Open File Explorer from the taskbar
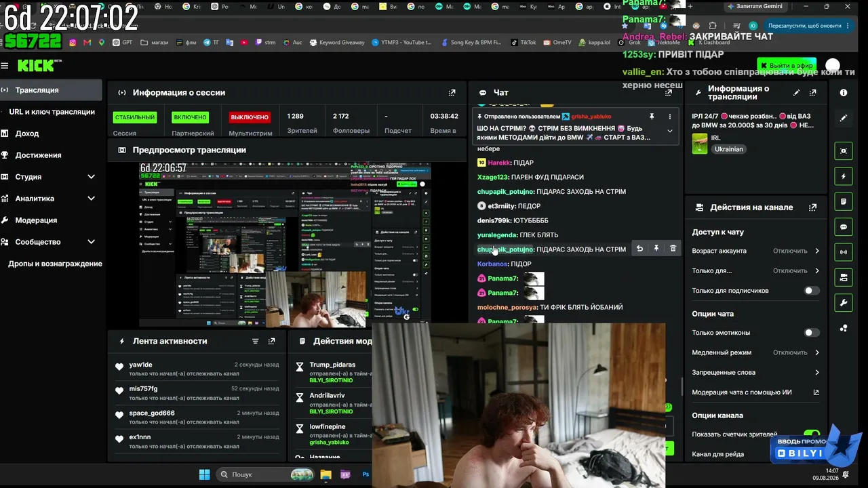 (x=325, y=474)
